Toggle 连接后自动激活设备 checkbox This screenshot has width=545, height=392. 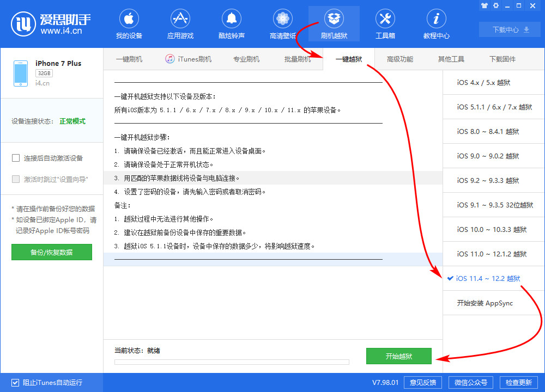coord(16,158)
